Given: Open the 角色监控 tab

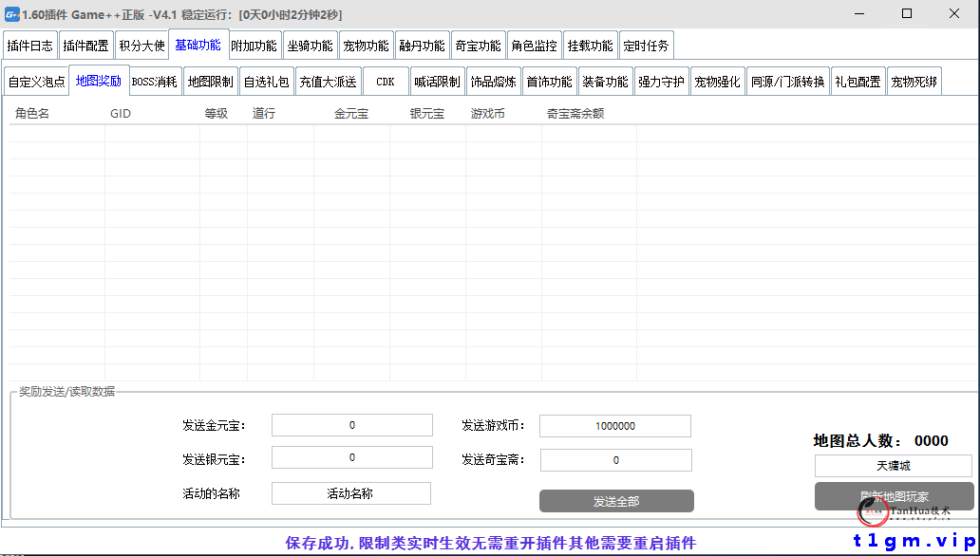Looking at the screenshot, I should click(x=535, y=44).
